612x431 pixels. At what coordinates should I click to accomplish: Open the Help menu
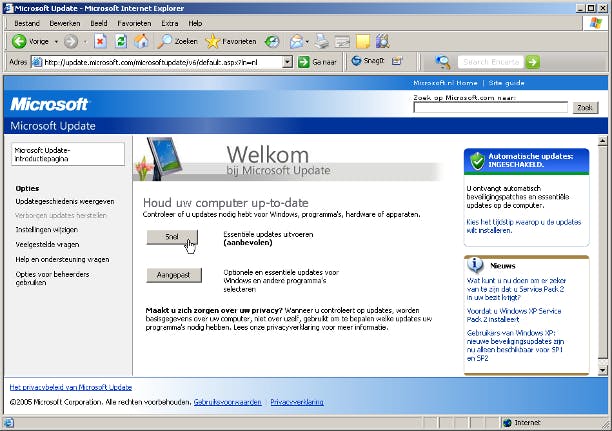195,23
